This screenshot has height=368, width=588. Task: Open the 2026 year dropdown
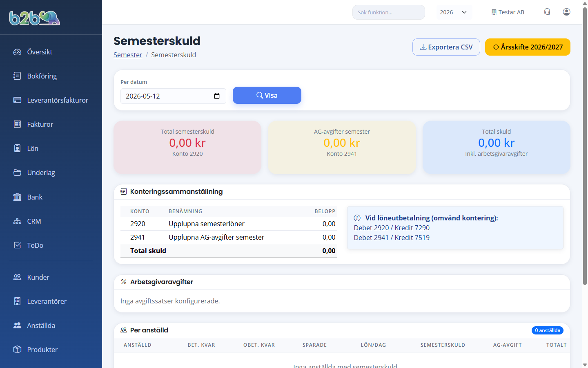pyautogui.click(x=454, y=12)
